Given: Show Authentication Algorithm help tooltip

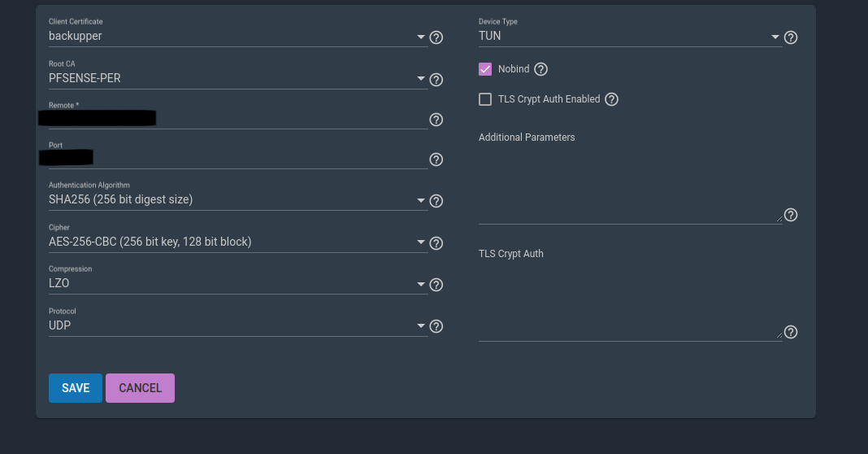Looking at the screenshot, I should 436,201.
